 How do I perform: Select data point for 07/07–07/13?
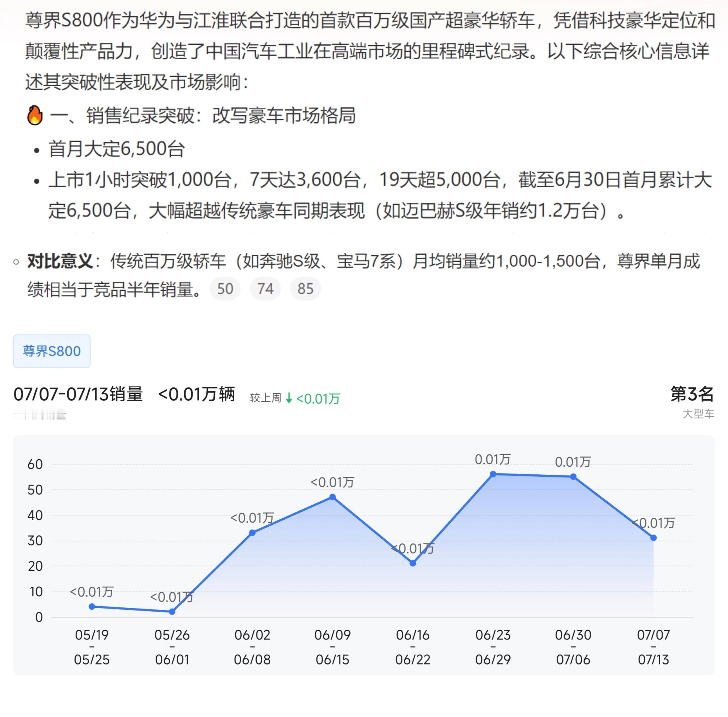tap(654, 538)
